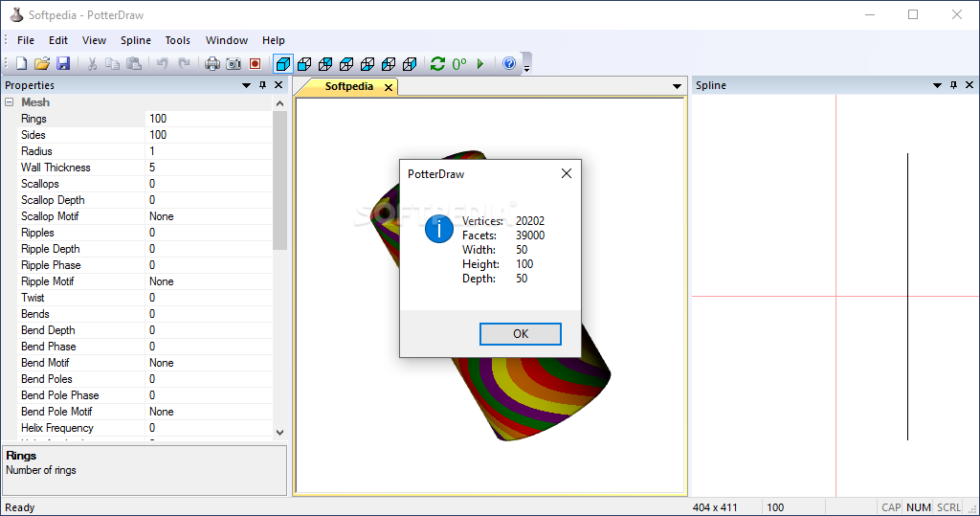Click OK in the PotterDraw dialog
This screenshot has width=980, height=516.
(520, 334)
